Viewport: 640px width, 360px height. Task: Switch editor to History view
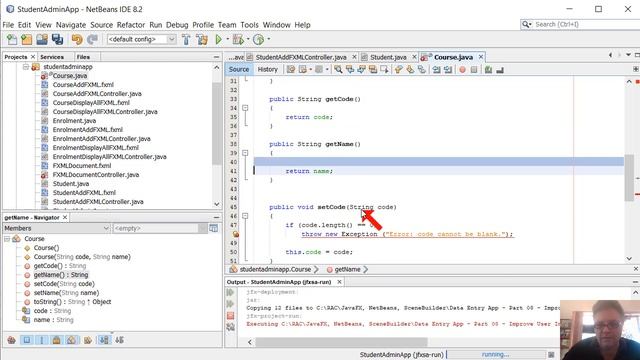pos(267,69)
